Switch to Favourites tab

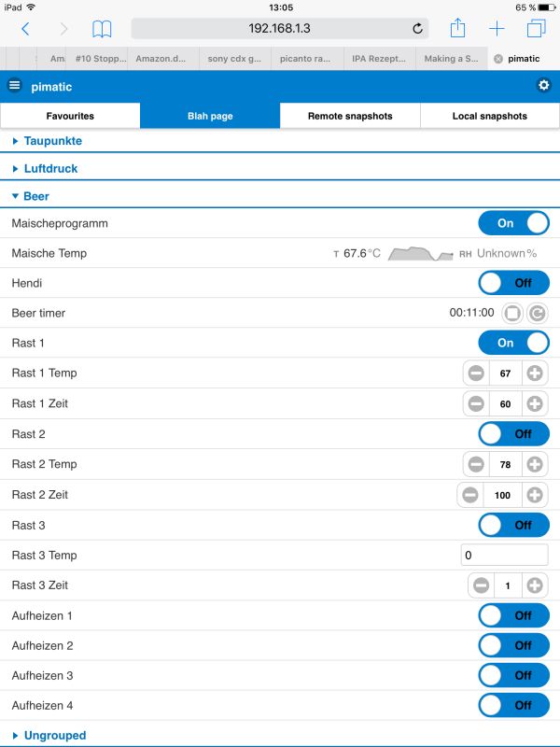click(70, 117)
